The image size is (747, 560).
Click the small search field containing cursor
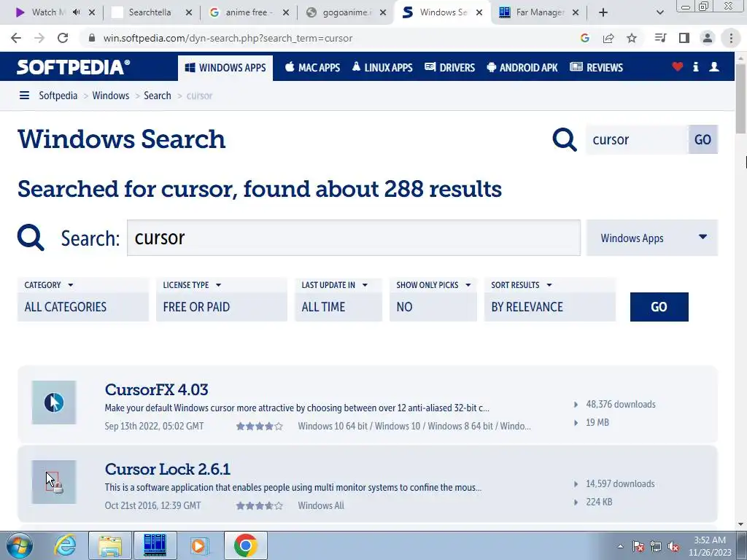point(637,139)
